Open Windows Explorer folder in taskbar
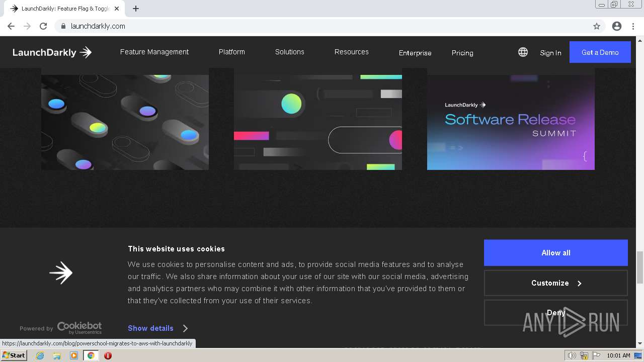Image resolution: width=644 pixels, height=362 pixels. (x=57, y=355)
